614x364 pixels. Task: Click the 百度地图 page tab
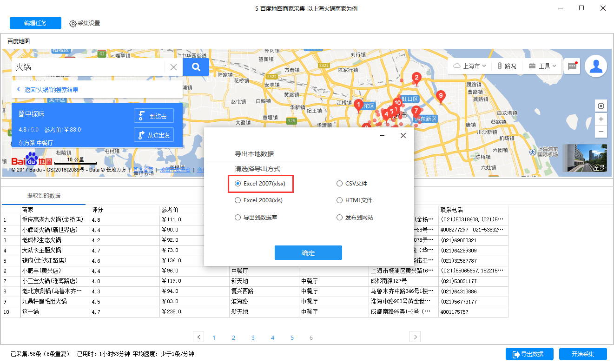19,41
